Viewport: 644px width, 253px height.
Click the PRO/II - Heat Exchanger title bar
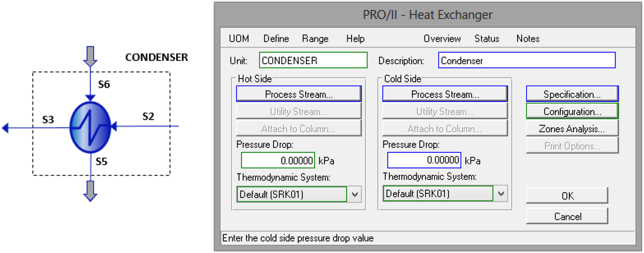(x=428, y=14)
